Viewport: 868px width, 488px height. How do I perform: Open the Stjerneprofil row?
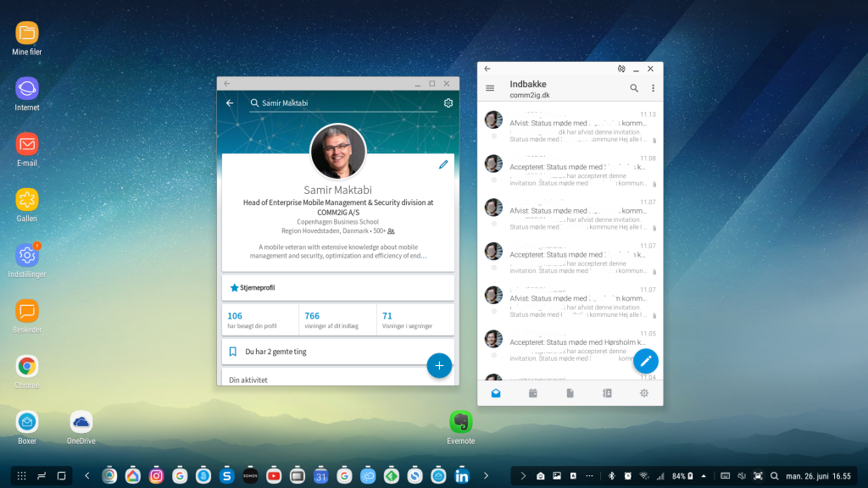(x=337, y=288)
